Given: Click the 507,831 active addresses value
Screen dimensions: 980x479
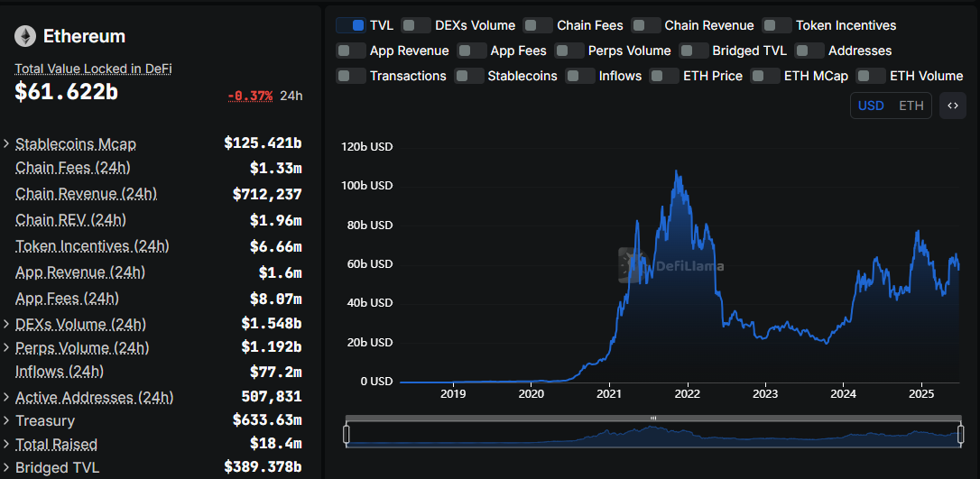Looking at the screenshot, I should [x=272, y=397].
